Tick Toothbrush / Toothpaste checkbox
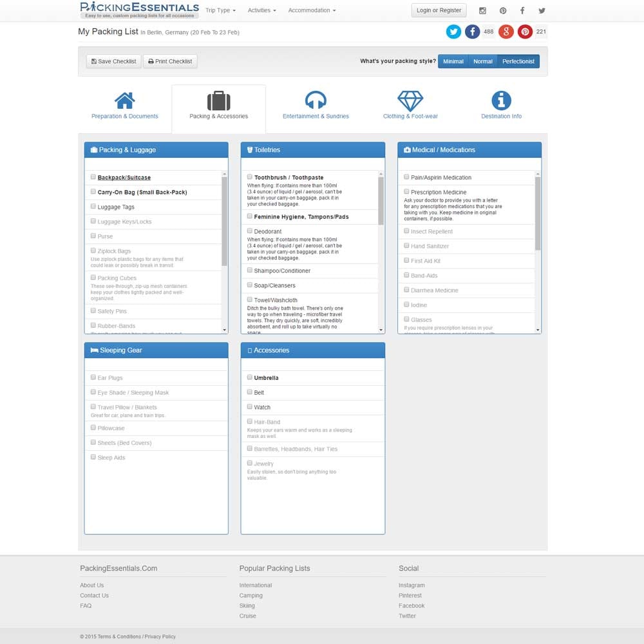This screenshot has width=644, height=644. point(250,177)
